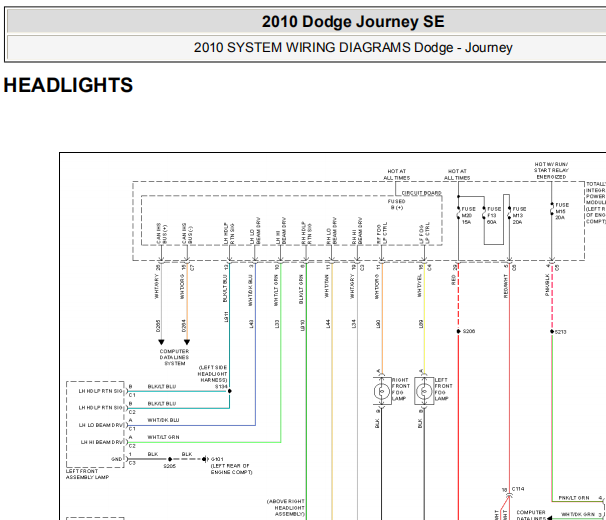
Task: Click the S213 splice label
Action: (561, 332)
